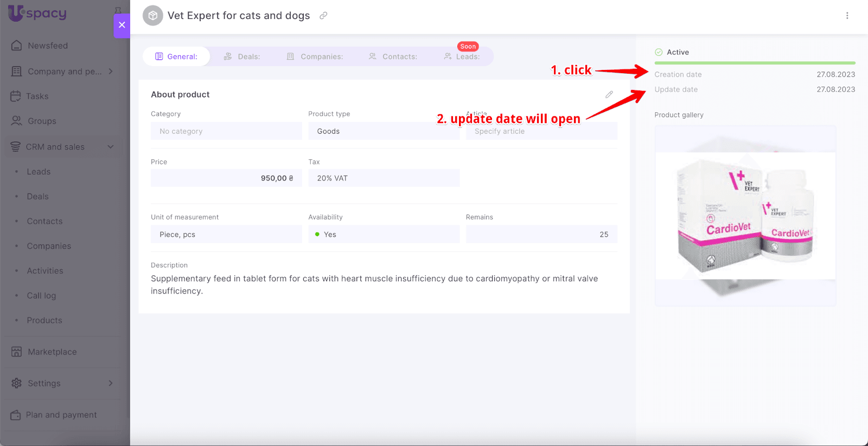Close the panel with purple X button
The image size is (868, 446).
122,25
